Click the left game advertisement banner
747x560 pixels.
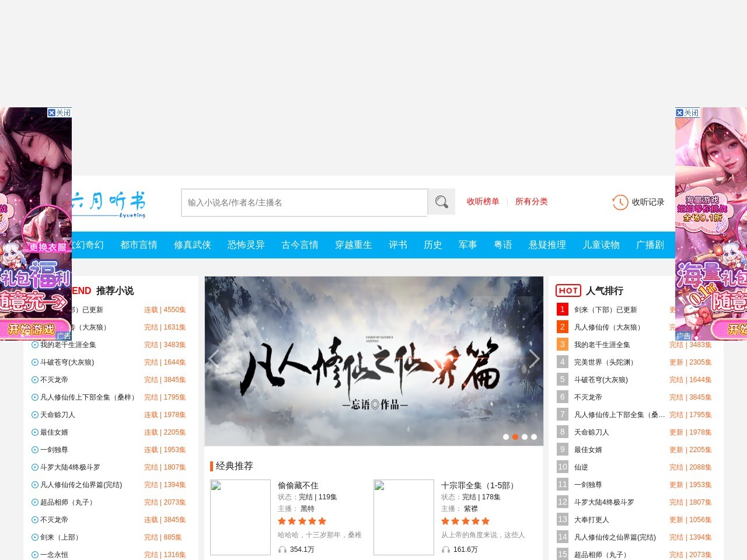(x=36, y=224)
